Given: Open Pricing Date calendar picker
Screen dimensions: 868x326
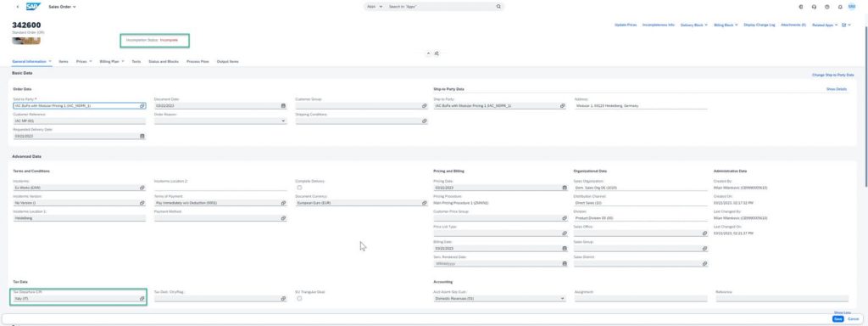Looking at the screenshot, I should pos(564,188).
